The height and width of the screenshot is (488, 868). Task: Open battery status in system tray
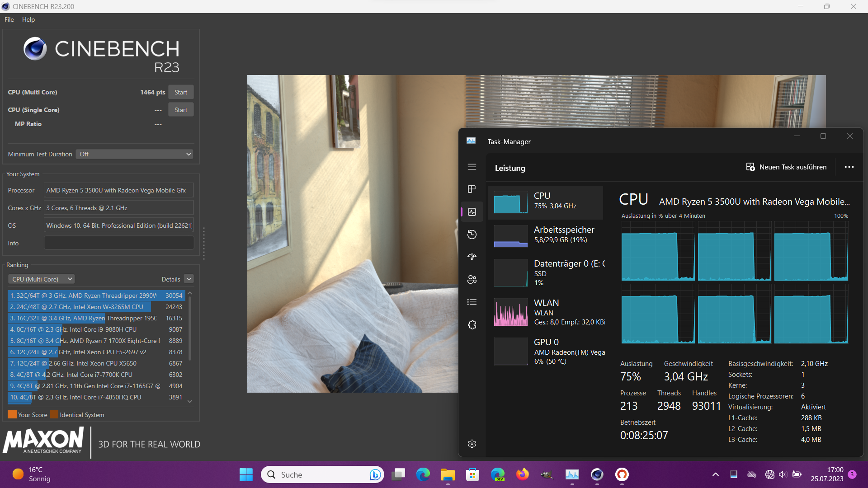pyautogui.click(x=797, y=474)
